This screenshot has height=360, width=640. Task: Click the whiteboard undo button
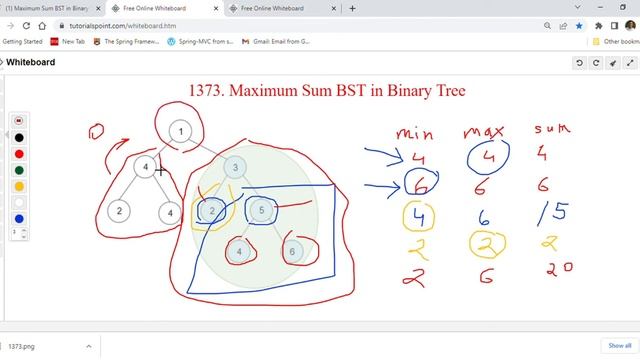[x=579, y=63]
